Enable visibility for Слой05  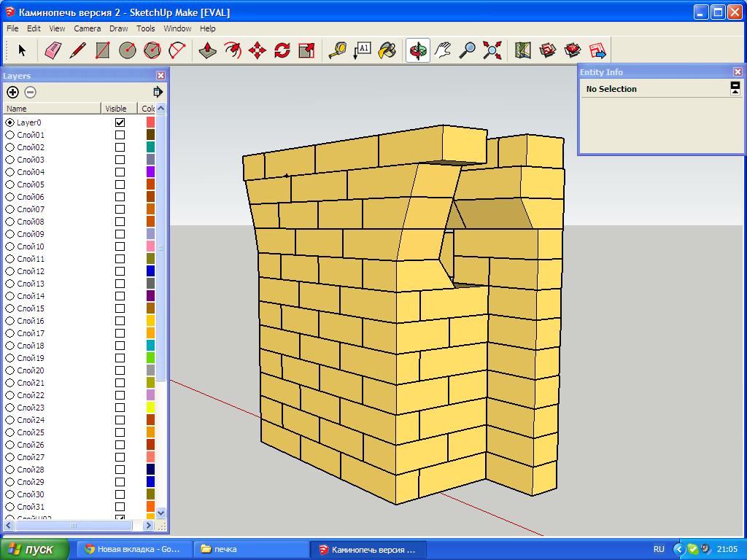coord(120,184)
